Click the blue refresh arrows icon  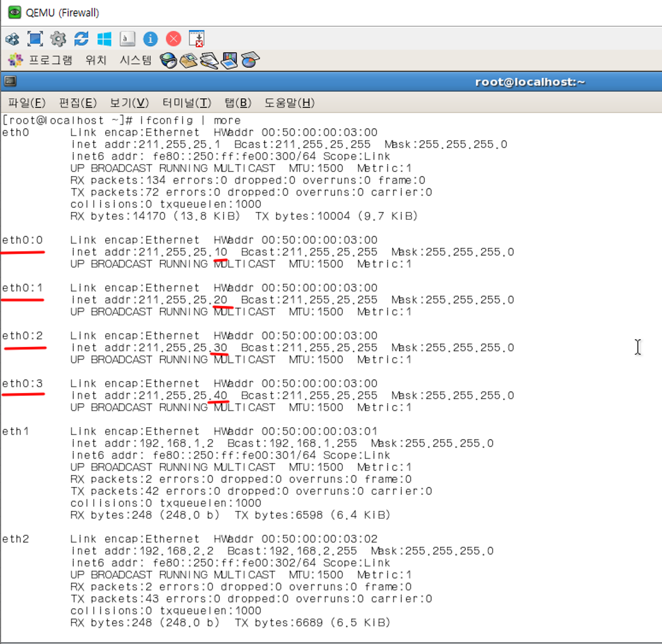coord(81,39)
